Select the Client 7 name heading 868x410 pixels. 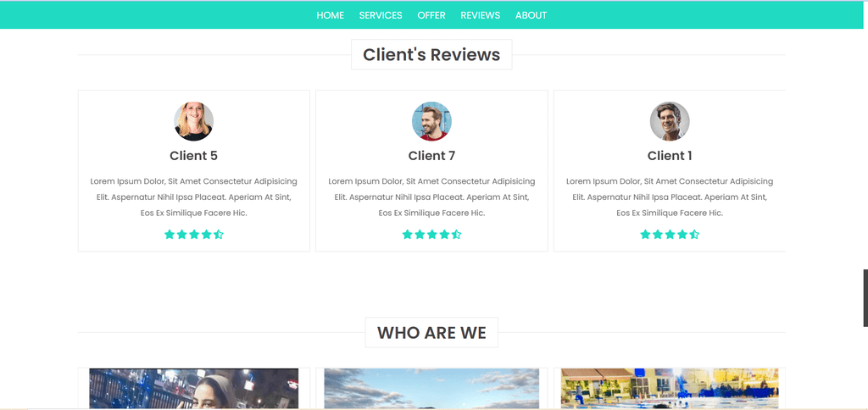pos(431,156)
